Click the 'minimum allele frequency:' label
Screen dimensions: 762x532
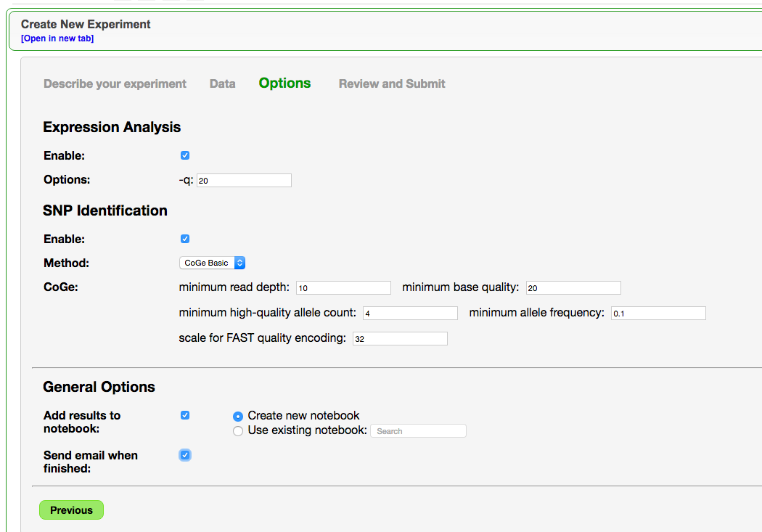coord(536,312)
